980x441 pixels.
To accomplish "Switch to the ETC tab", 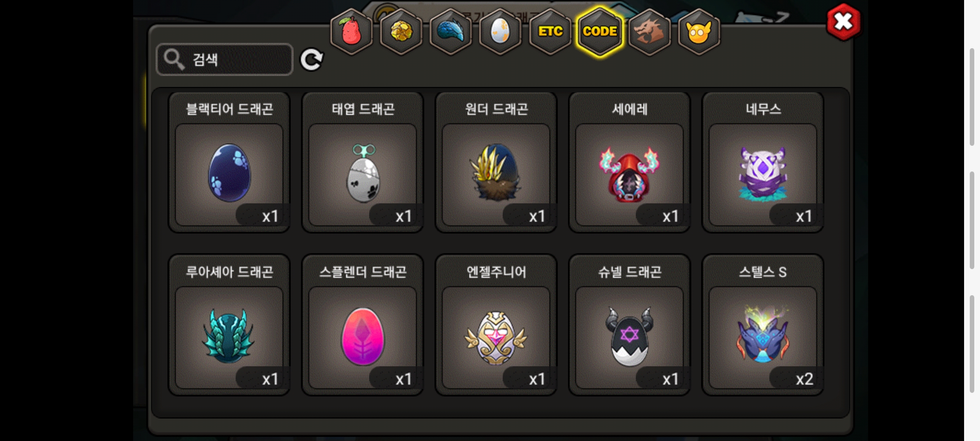I will pyautogui.click(x=550, y=32).
